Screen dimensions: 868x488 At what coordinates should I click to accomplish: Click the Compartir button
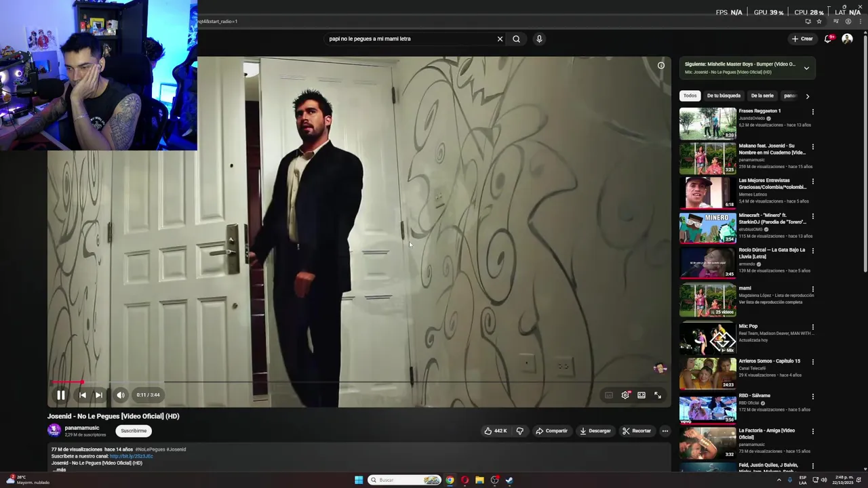551,431
